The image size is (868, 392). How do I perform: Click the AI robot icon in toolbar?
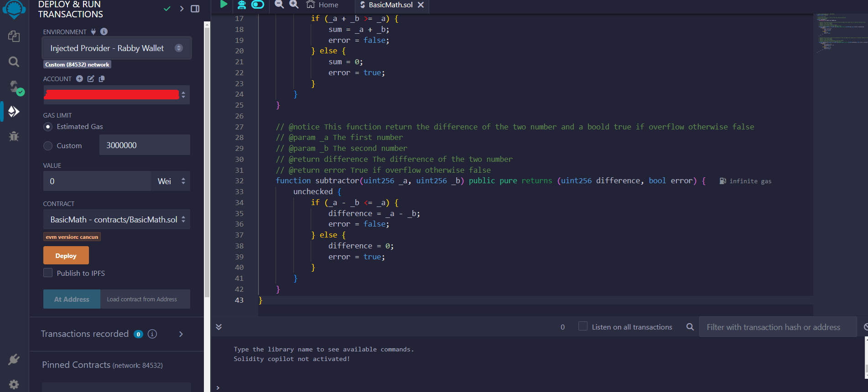click(242, 5)
